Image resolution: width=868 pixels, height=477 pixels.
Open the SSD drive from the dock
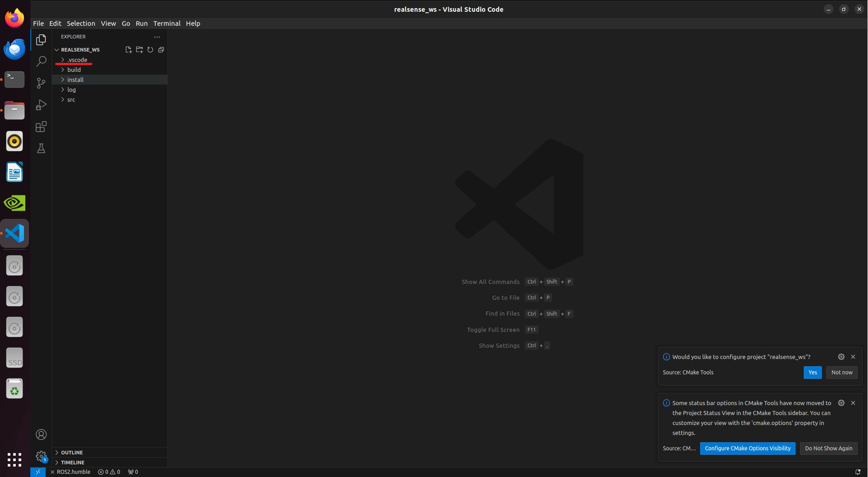pyautogui.click(x=14, y=358)
